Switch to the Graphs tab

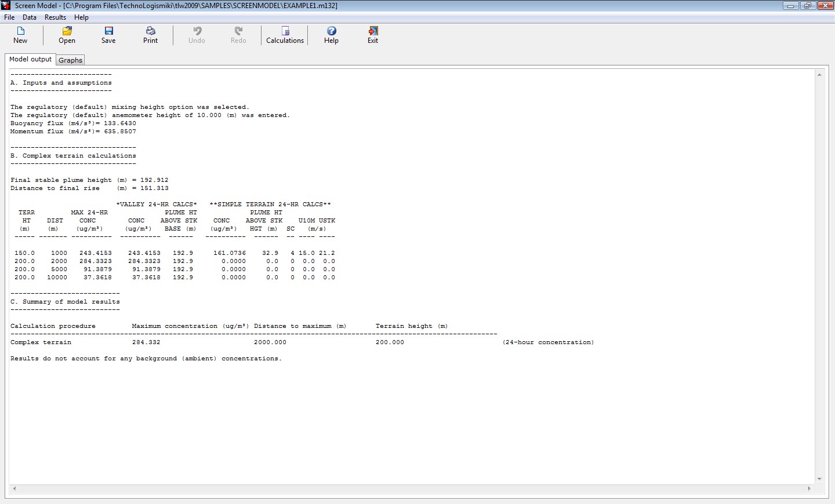(71, 60)
